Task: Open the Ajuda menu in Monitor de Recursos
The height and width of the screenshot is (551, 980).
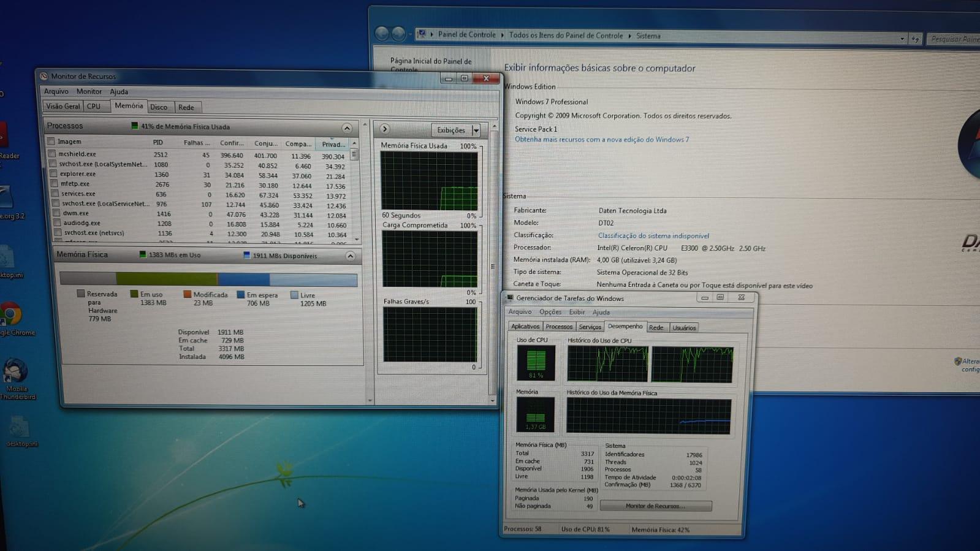Action: [x=119, y=92]
